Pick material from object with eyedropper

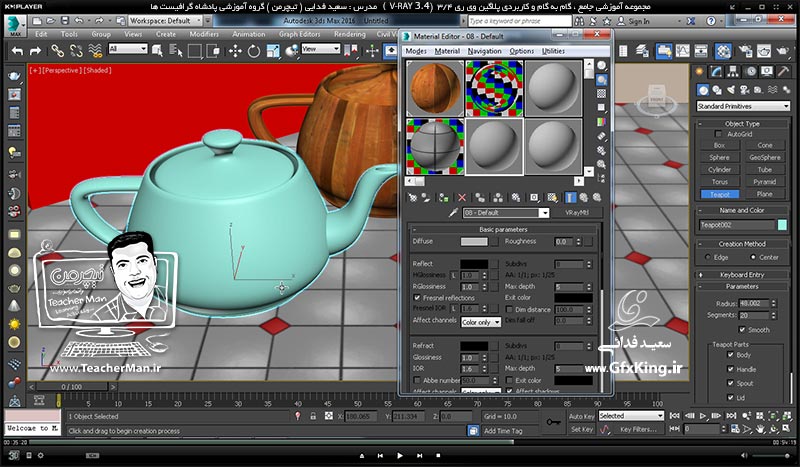[453, 213]
